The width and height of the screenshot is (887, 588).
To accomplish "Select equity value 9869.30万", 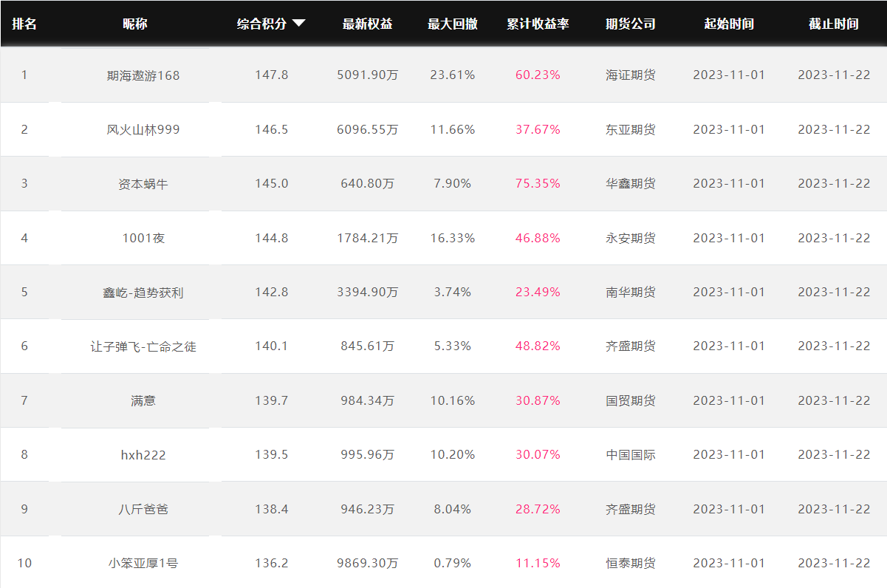I will point(367,563).
